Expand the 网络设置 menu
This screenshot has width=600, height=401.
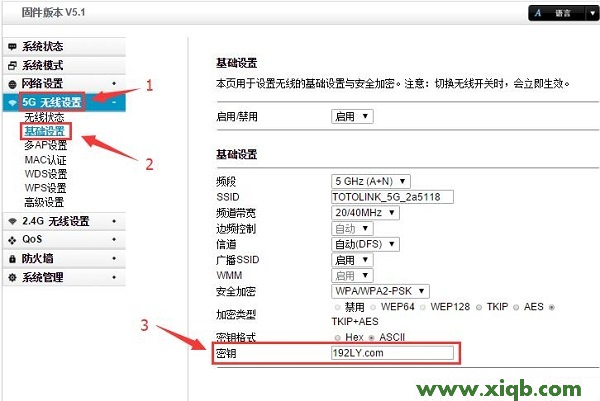pyautogui.click(x=64, y=84)
